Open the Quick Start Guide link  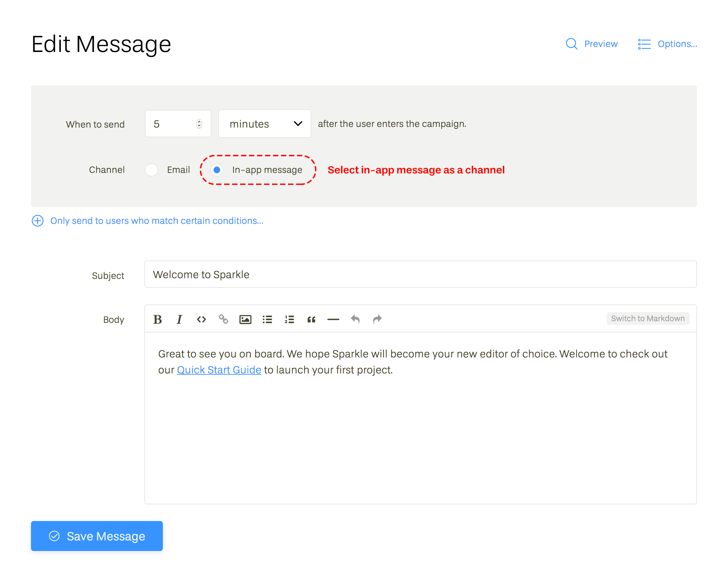point(219,369)
